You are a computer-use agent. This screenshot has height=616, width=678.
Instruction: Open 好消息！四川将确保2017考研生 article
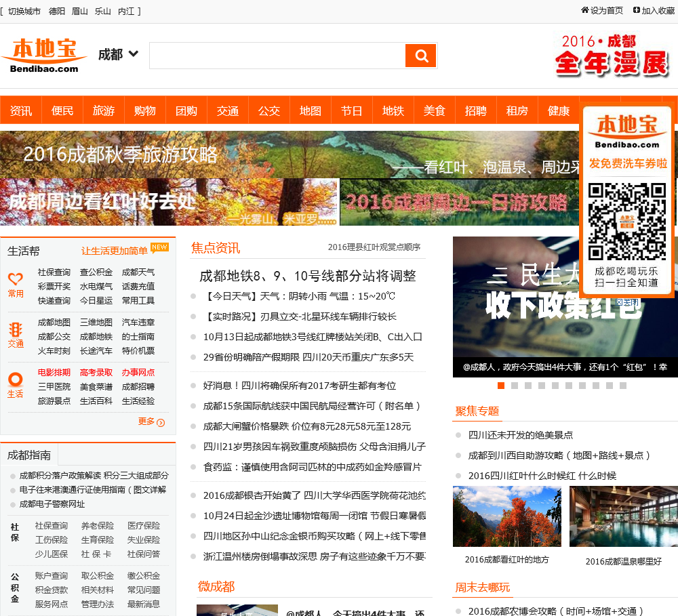point(300,385)
